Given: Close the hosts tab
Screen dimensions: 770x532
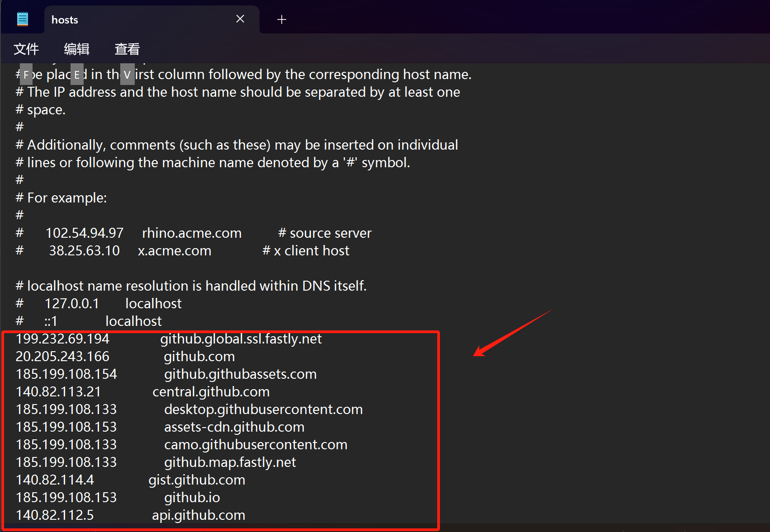Looking at the screenshot, I should coord(240,19).
